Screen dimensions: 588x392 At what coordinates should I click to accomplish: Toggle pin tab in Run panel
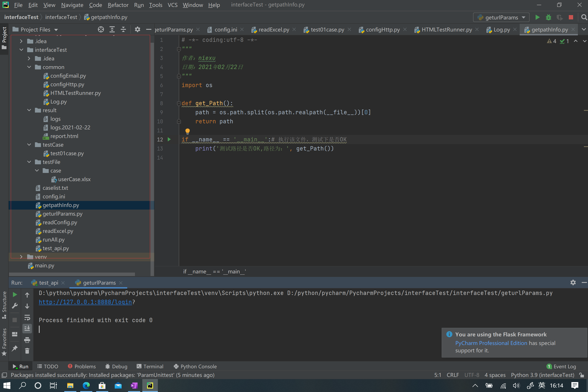(15, 348)
